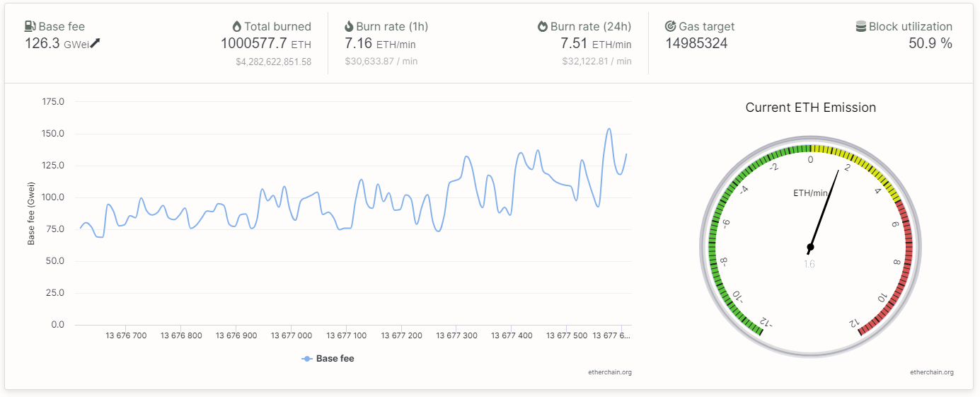Click the 7.51 burn rate value

coord(575,43)
